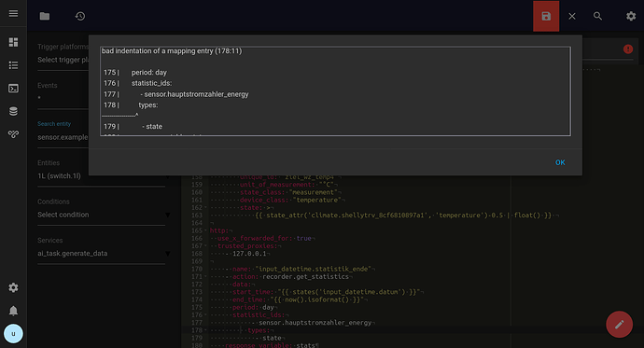Save the file with the red floppy icon

point(546,16)
